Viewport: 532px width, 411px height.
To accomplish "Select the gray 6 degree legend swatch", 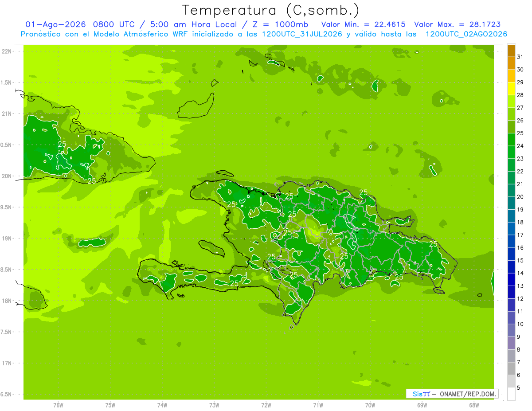I will click(x=511, y=369).
